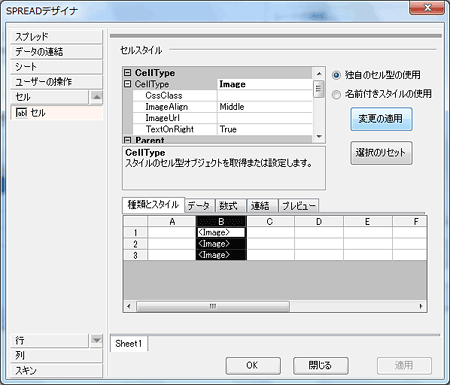The image size is (450, 385).
Task: Click the ImageUrl property value field
Action: (265, 118)
